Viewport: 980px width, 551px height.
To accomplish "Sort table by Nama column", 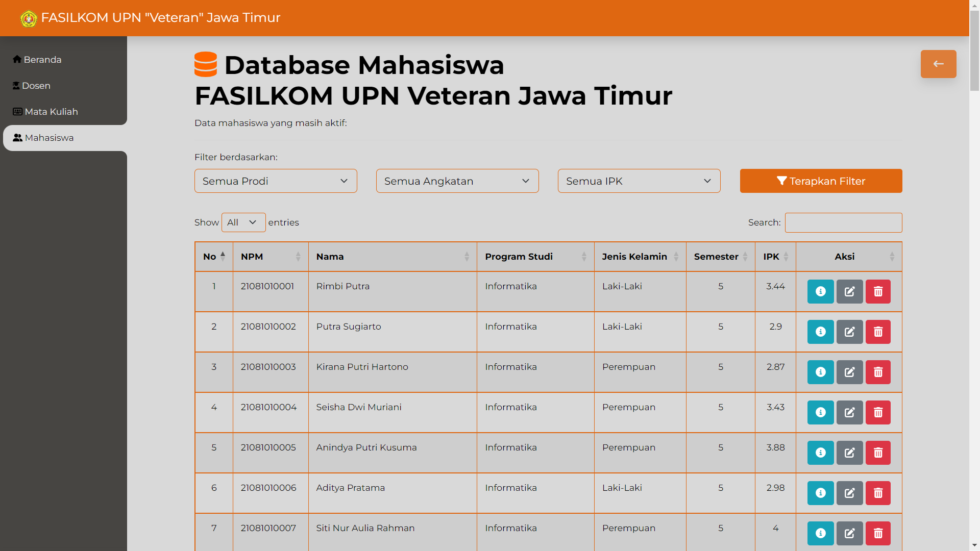I will [x=393, y=257].
